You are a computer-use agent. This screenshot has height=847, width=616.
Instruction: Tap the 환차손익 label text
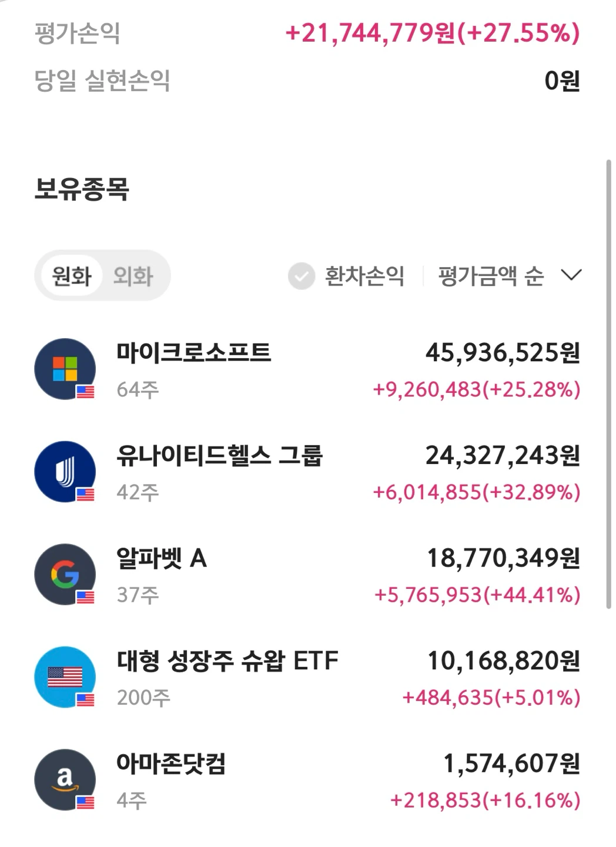click(x=364, y=276)
